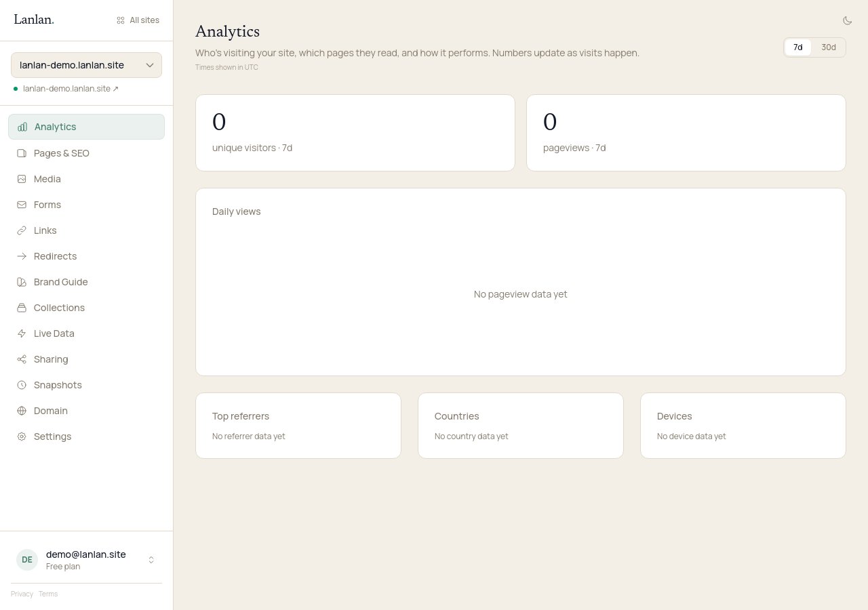Open the Terms link
Viewport: 868px width, 610px height.
pyautogui.click(x=48, y=594)
